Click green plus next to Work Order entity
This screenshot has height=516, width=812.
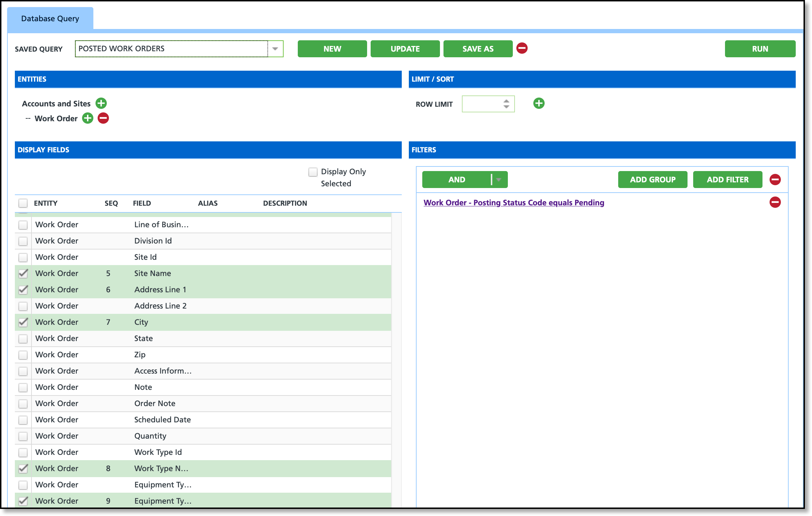pyautogui.click(x=88, y=118)
